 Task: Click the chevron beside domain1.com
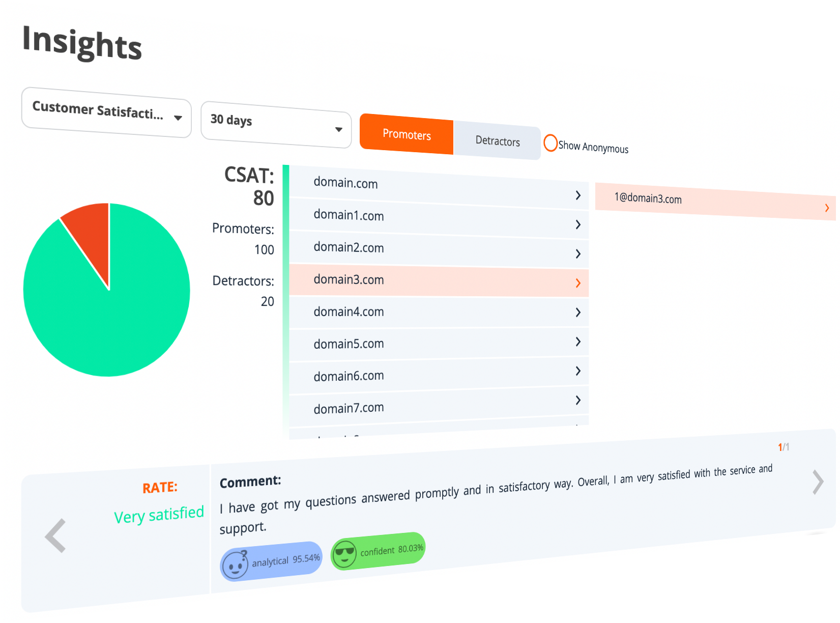[578, 224]
